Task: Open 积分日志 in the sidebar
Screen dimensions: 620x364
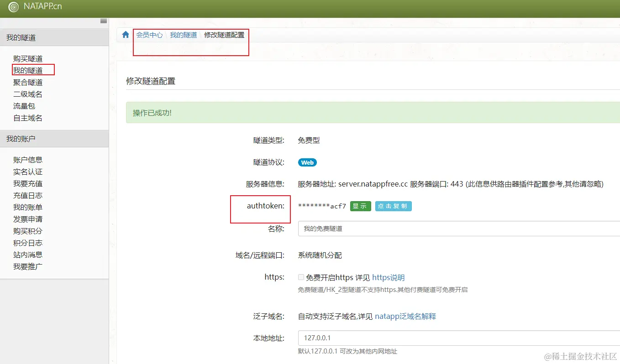Action: pos(28,243)
